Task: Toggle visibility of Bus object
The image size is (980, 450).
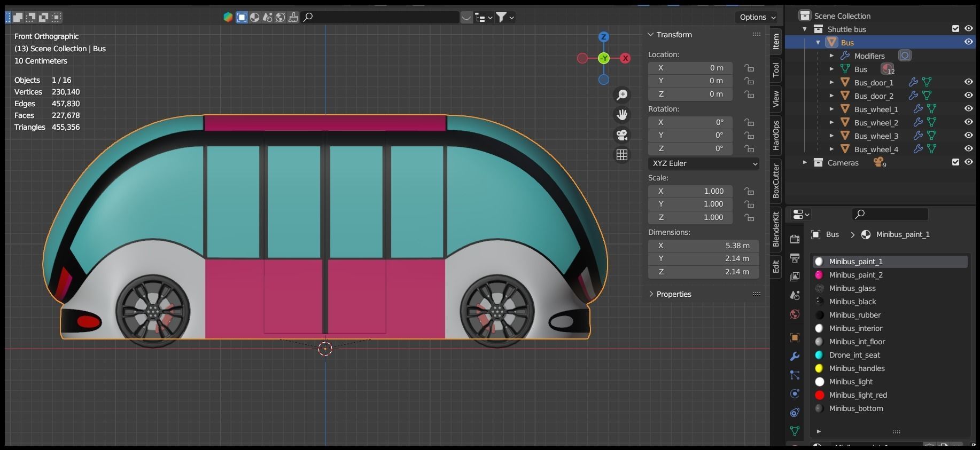Action: coord(969,42)
